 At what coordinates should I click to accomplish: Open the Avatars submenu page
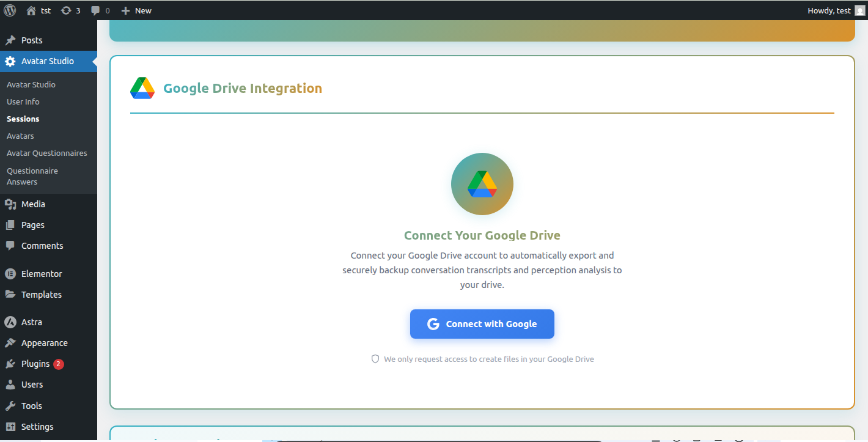coord(20,136)
